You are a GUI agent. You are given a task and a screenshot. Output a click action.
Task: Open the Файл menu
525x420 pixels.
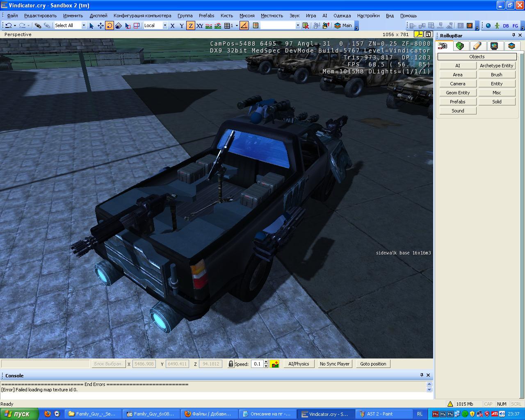[x=12, y=16]
